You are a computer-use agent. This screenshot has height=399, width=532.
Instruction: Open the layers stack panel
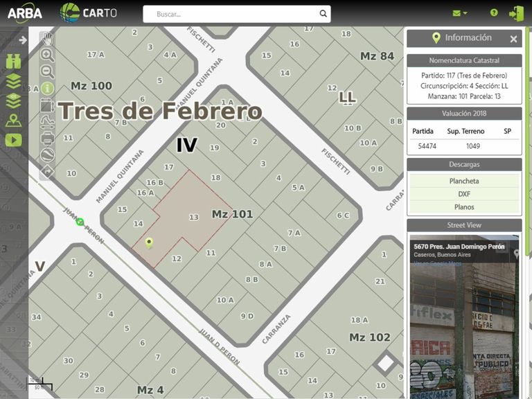[14, 81]
